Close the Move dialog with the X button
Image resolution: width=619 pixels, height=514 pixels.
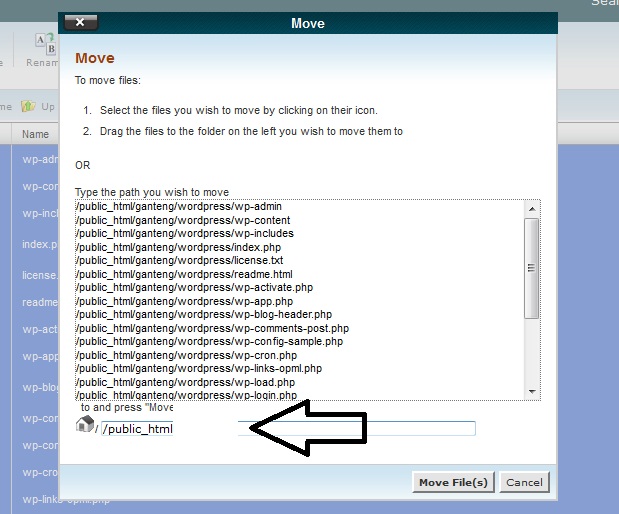point(81,22)
